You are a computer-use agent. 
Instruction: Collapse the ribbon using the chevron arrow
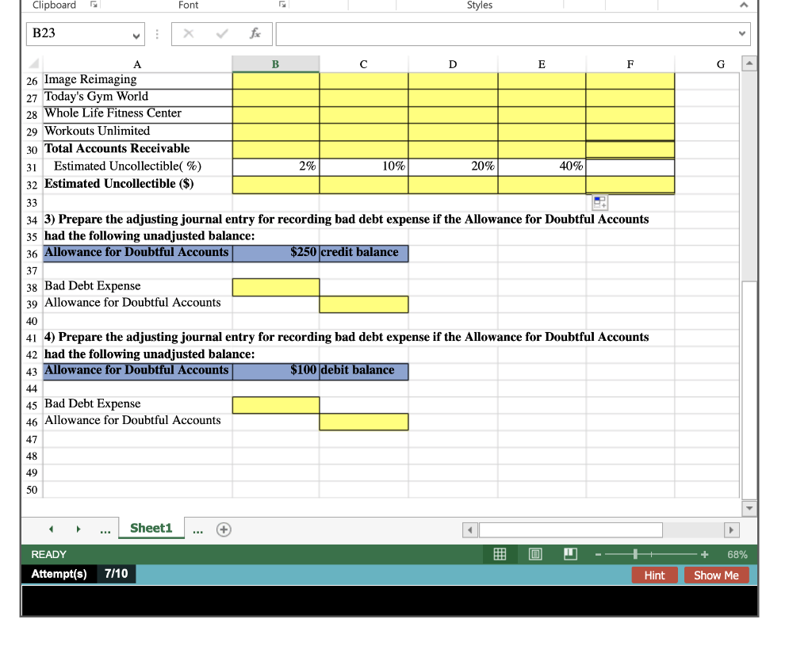pos(744,5)
